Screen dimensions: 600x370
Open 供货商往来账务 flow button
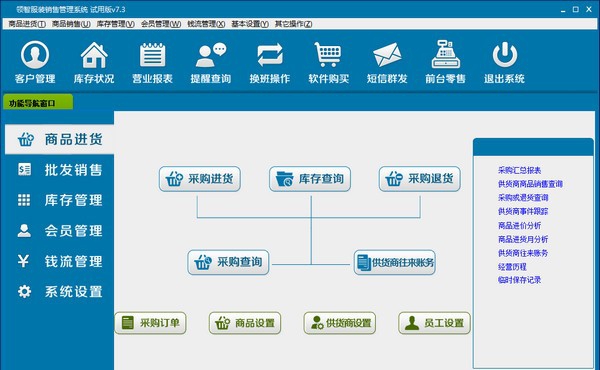(395, 262)
